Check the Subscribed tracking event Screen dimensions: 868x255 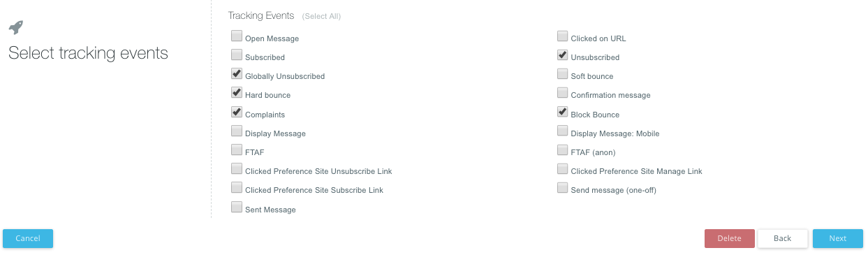[x=237, y=55]
